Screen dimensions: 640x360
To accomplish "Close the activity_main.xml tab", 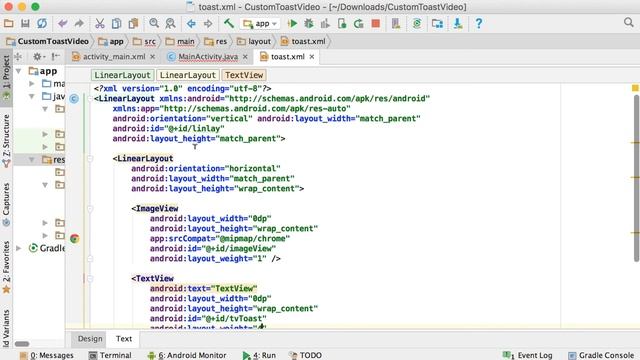I will (153, 57).
